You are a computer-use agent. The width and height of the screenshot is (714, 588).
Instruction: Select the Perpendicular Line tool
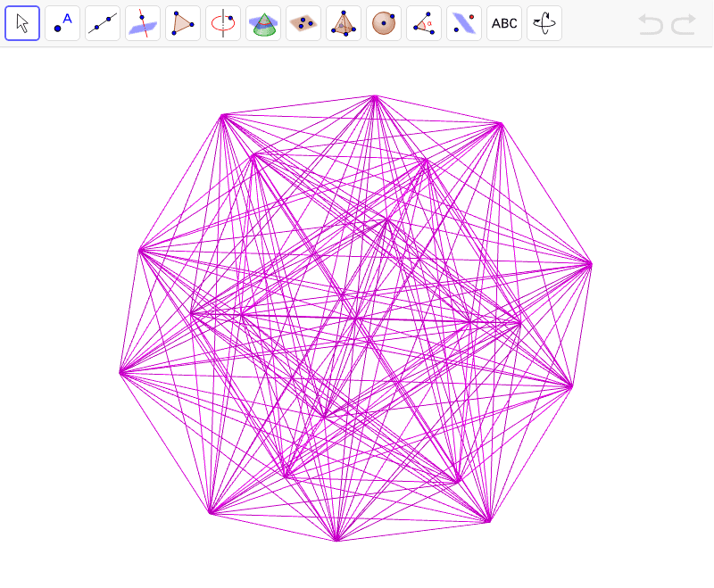tap(143, 23)
